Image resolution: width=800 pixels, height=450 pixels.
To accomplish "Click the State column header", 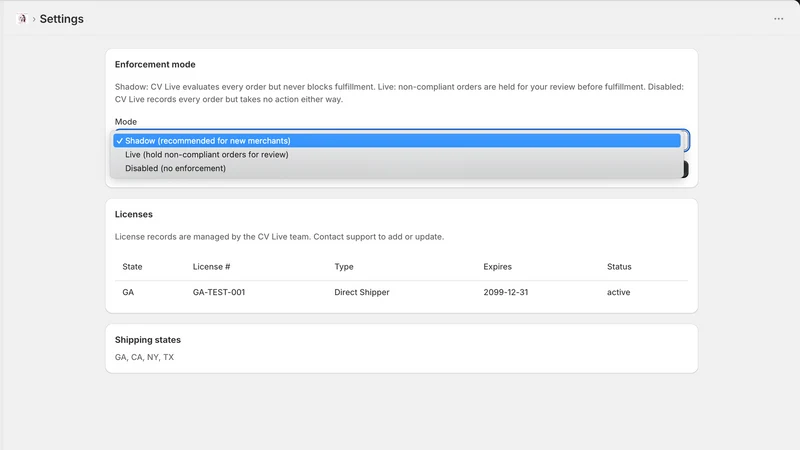I will pos(132,267).
